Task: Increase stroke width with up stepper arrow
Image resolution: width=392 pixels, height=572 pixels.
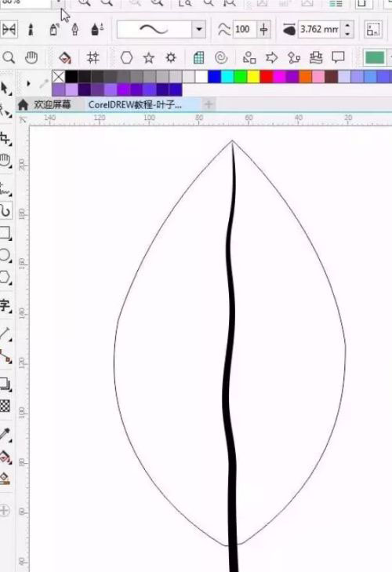Action: pyautogui.click(x=347, y=26)
